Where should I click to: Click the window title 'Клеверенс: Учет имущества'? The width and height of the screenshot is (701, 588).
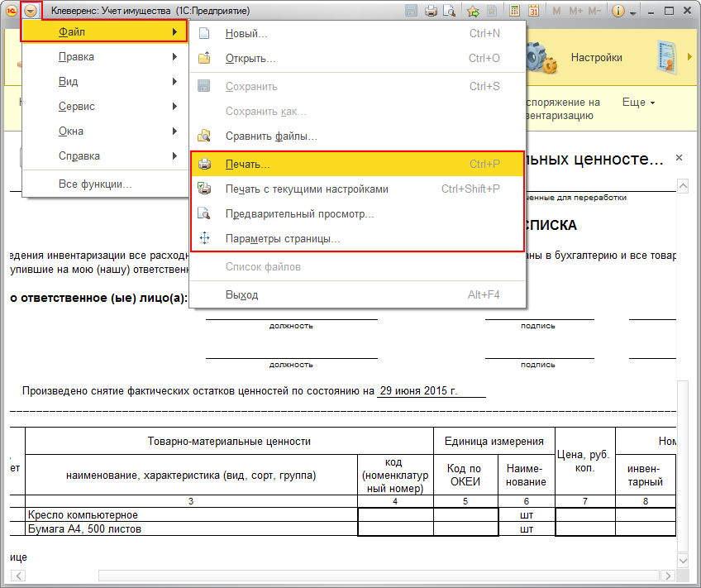point(111,11)
